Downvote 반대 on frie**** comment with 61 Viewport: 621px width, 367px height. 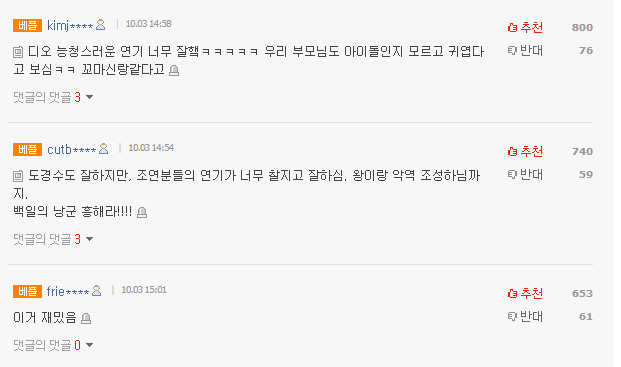click(x=525, y=316)
